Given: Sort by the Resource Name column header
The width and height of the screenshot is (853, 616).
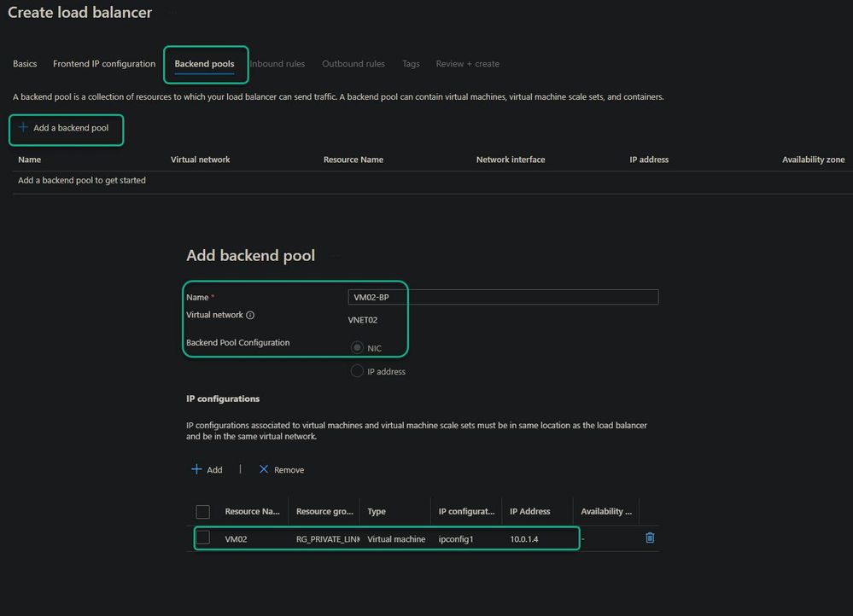Looking at the screenshot, I should pyautogui.click(x=252, y=512).
